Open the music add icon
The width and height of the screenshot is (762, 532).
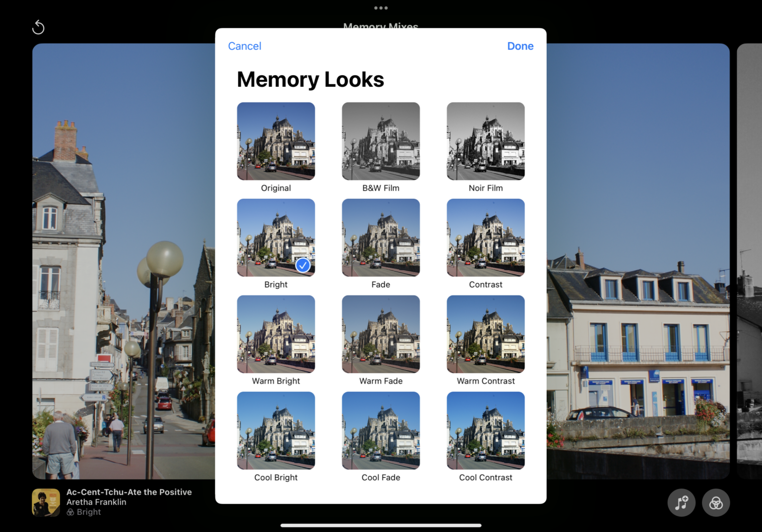681,503
